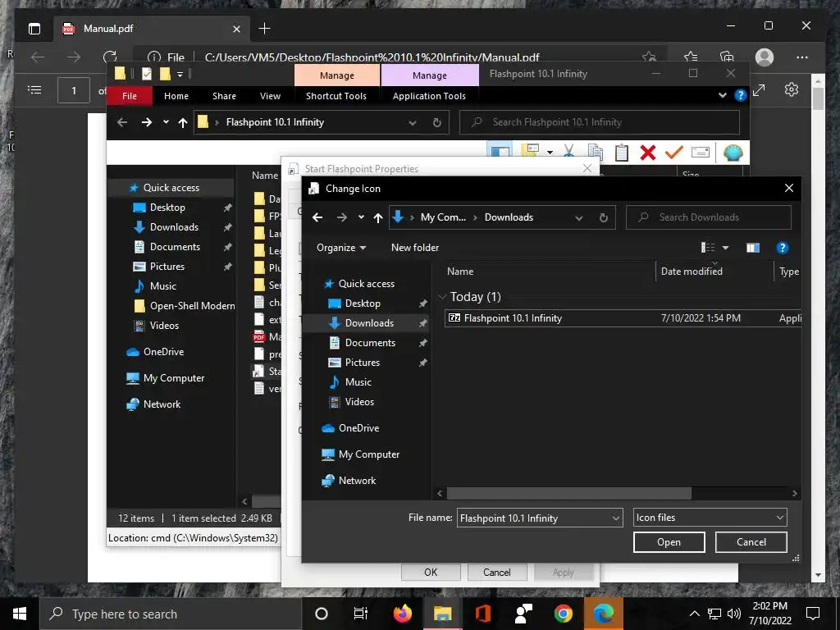Open the Organize menu in Change Icon dialog
Image resolution: width=840 pixels, height=630 pixels.
(341, 248)
